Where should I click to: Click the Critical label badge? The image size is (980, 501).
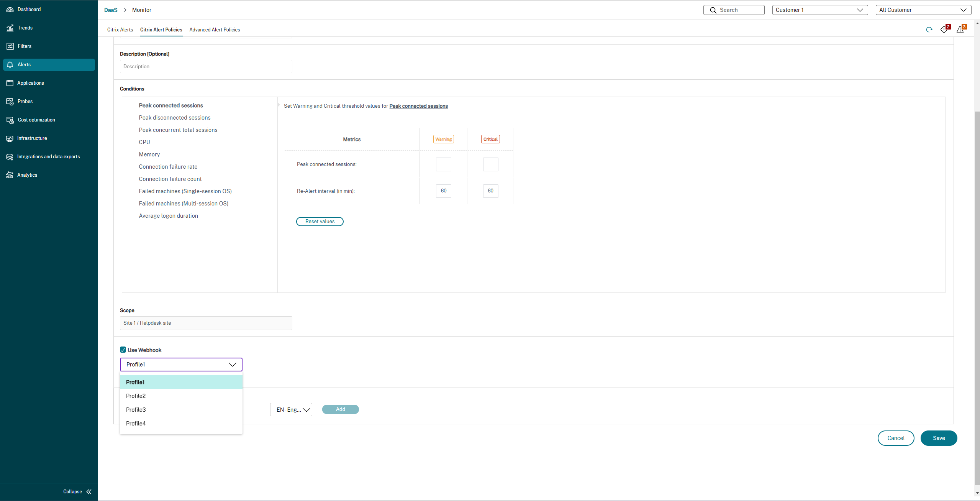[x=490, y=139]
